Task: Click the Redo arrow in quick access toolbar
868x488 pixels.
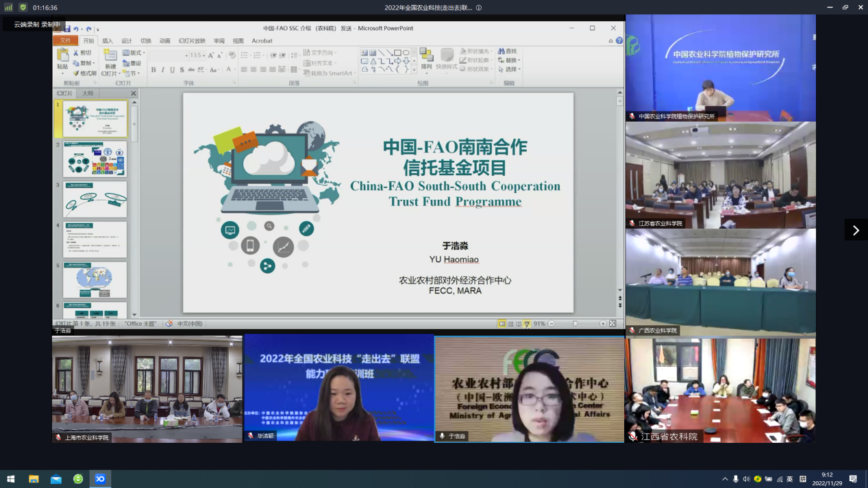Action: pyautogui.click(x=89, y=29)
